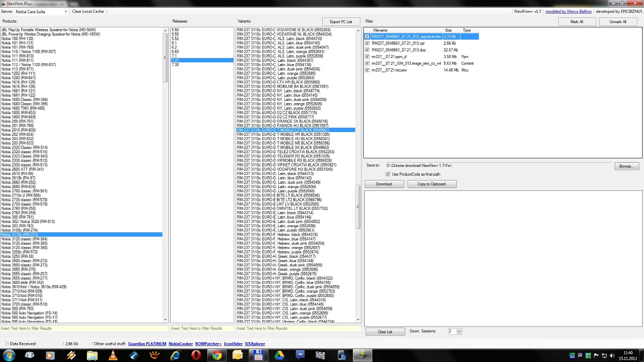Click the Copy to Clipboard button
Viewport: 644px width, 362px height.
click(432, 184)
